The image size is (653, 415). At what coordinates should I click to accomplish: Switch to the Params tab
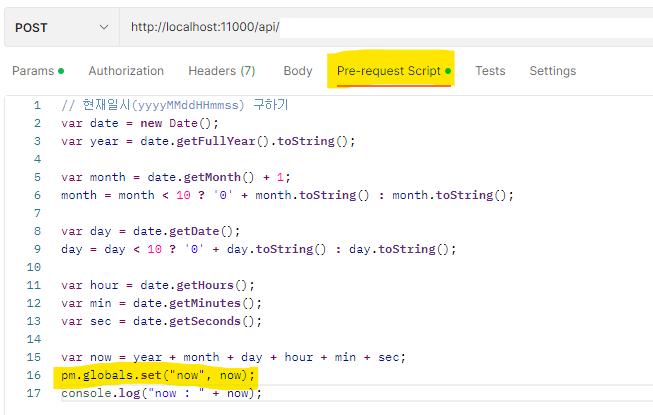(38, 71)
